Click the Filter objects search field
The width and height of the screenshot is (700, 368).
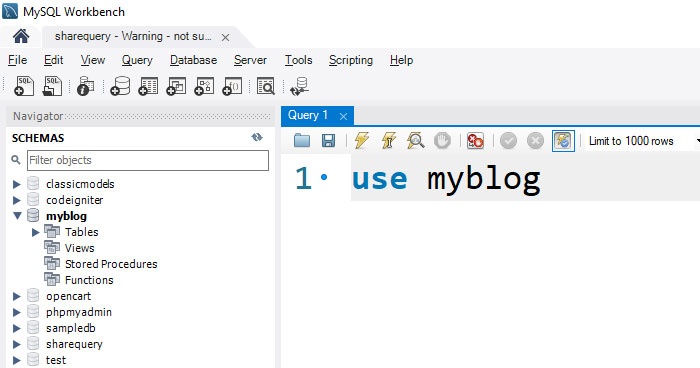(148, 160)
